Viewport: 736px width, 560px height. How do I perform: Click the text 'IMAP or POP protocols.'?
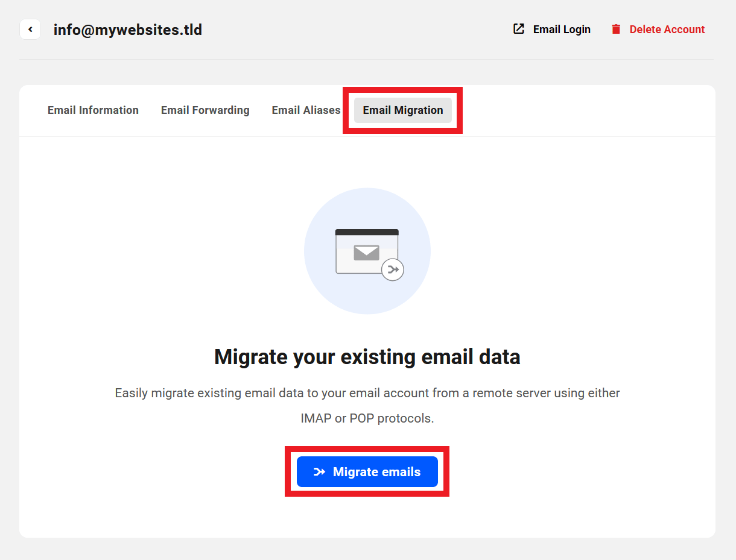click(x=367, y=418)
